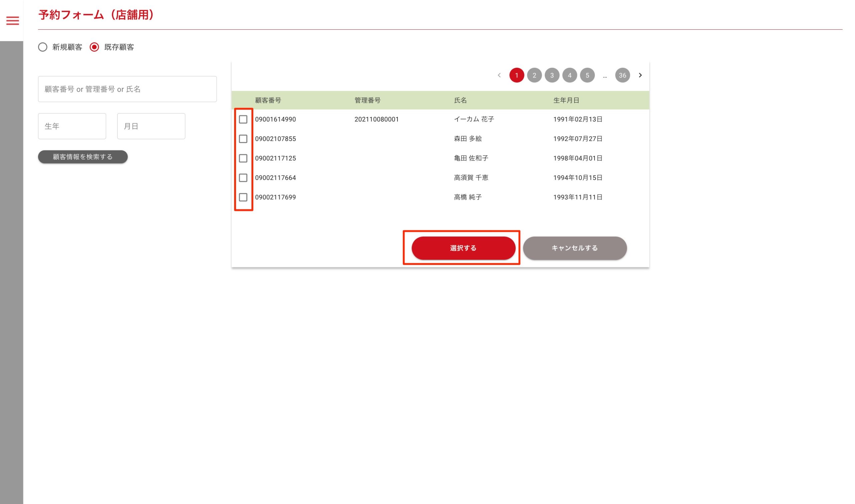Open the hamburger menu icon

13,21
